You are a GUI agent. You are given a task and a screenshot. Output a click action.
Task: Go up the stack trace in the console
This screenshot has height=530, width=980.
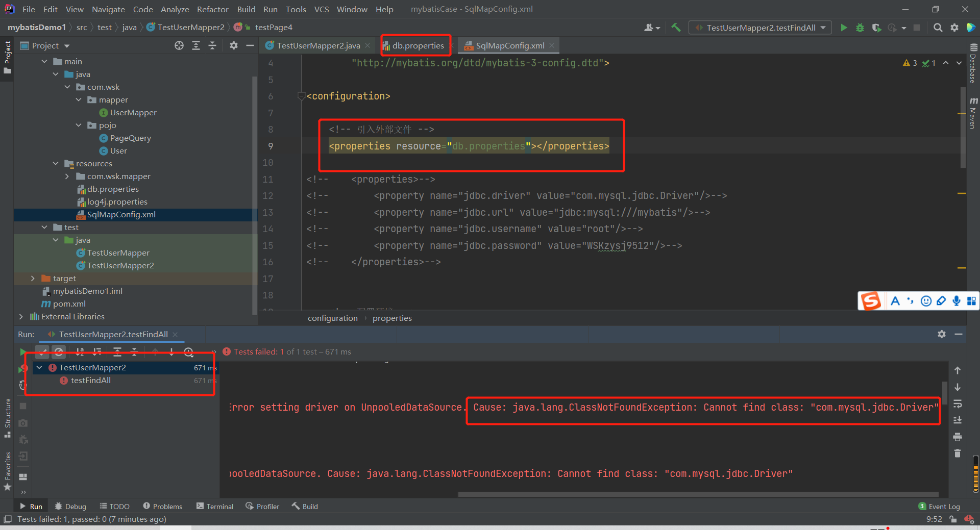point(958,370)
